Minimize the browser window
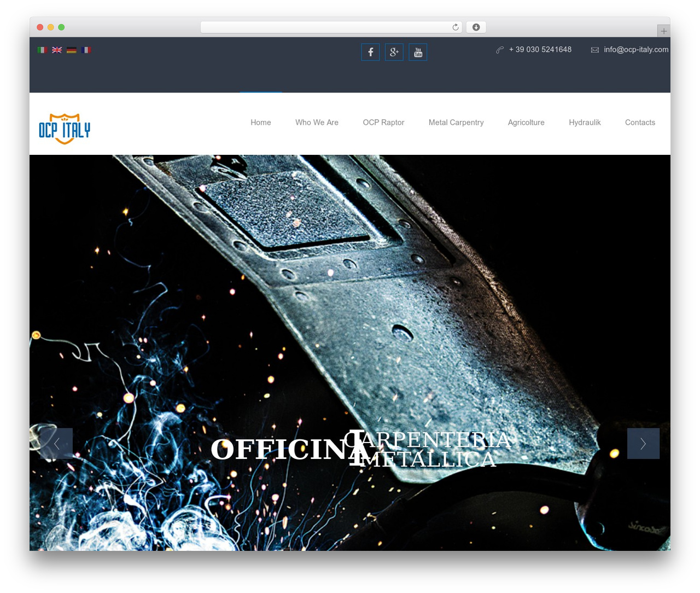The height and width of the screenshot is (593, 700). [51, 27]
